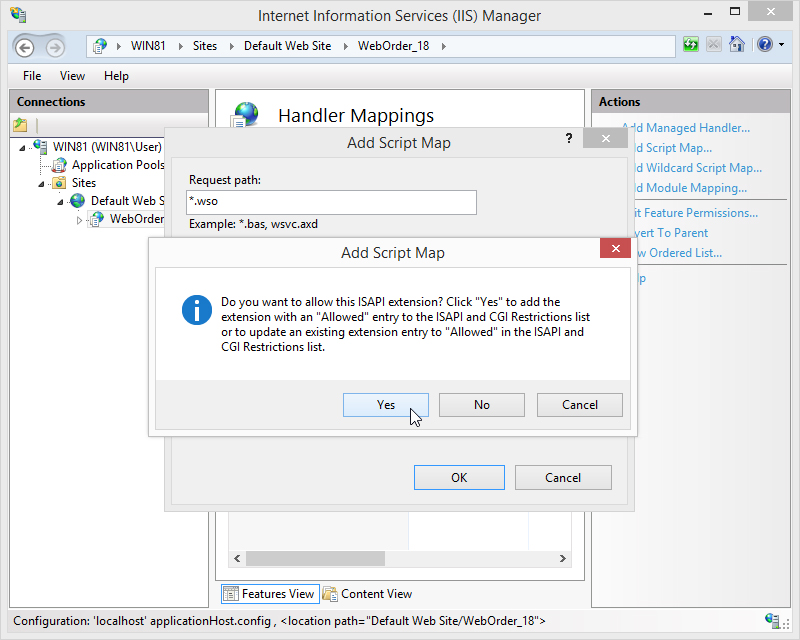Click Application Pools icon in tree
The width and height of the screenshot is (800, 640).
[x=60, y=165]
